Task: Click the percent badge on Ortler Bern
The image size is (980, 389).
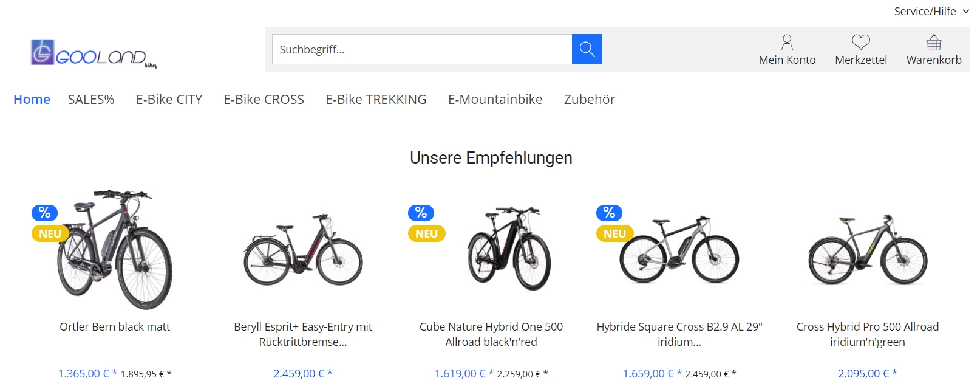Action: point(44,213)
